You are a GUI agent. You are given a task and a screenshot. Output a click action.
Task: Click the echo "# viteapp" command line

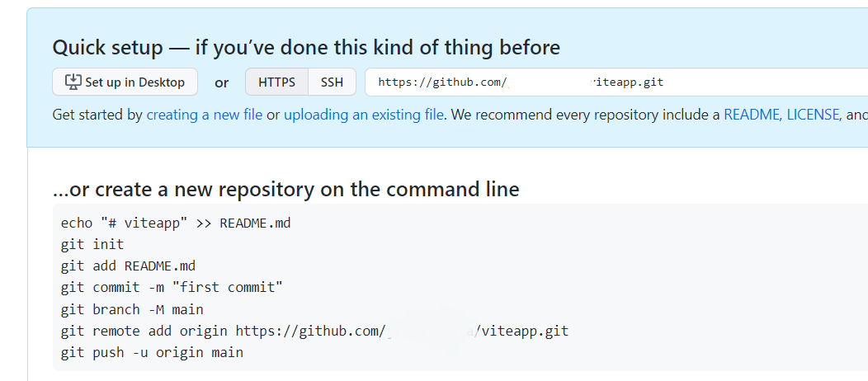pos(176,223)
